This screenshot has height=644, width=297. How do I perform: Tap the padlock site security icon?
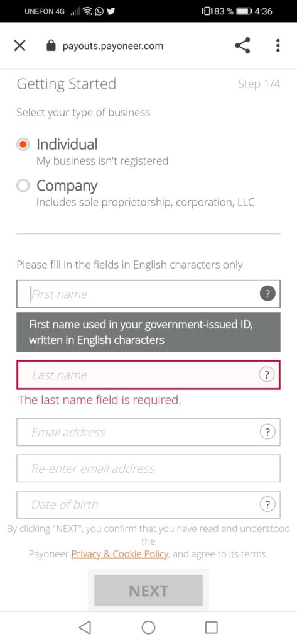click(x=51, y=45)
